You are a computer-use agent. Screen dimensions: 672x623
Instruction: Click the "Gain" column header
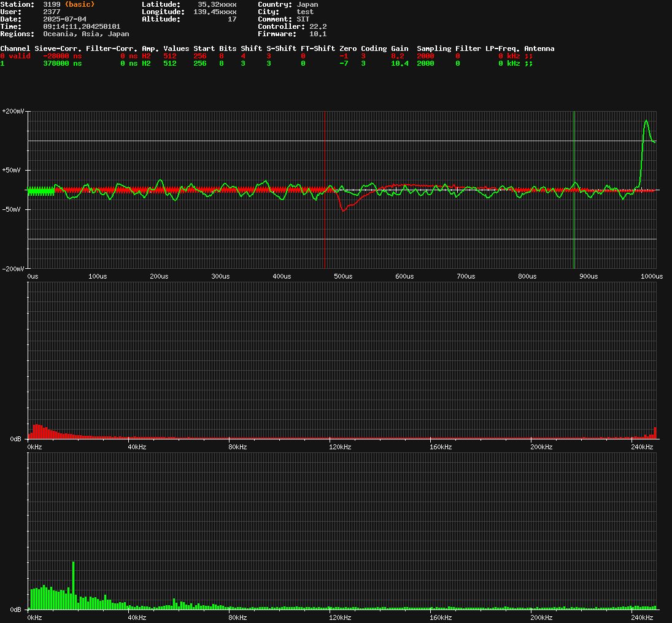(x=400, y=48)
